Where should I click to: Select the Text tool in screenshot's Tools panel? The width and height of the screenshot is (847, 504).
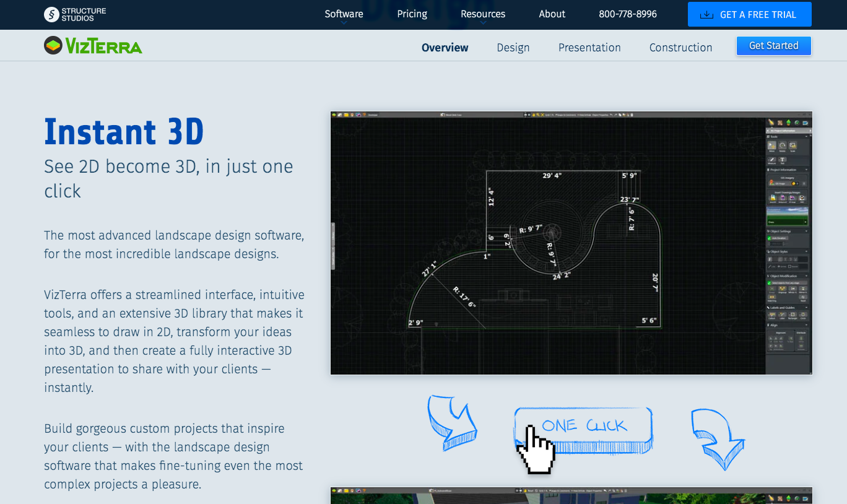[782, 160]
